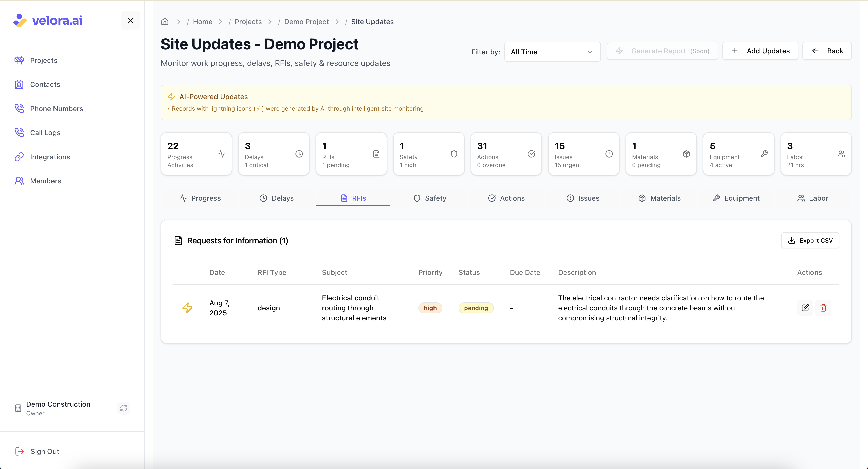Viewport: 868px width, 469px height.
Task: Click the Phone Numbers handset icon
Action: 19,109
